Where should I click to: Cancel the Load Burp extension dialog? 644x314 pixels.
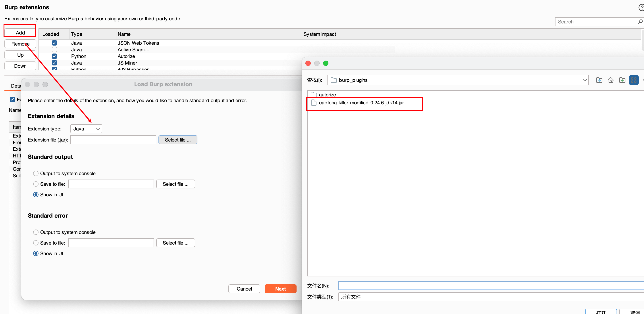coord(244,289)
